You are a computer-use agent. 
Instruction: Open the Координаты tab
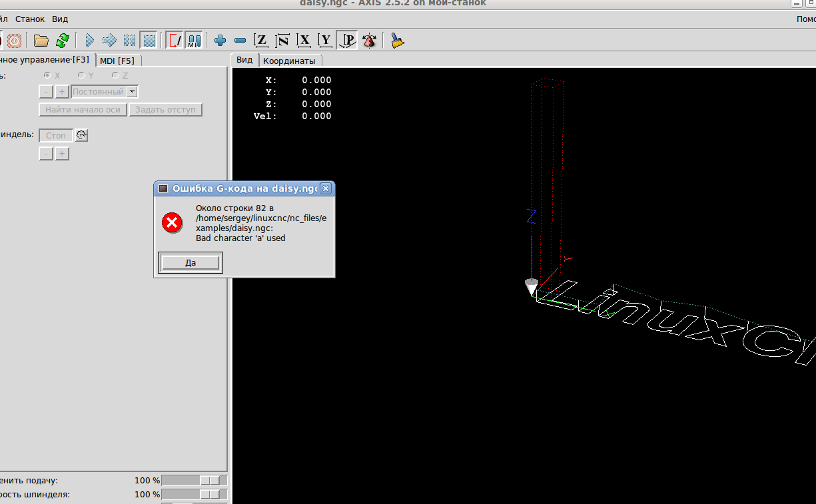pyautogui.click(x=289, y=61)
